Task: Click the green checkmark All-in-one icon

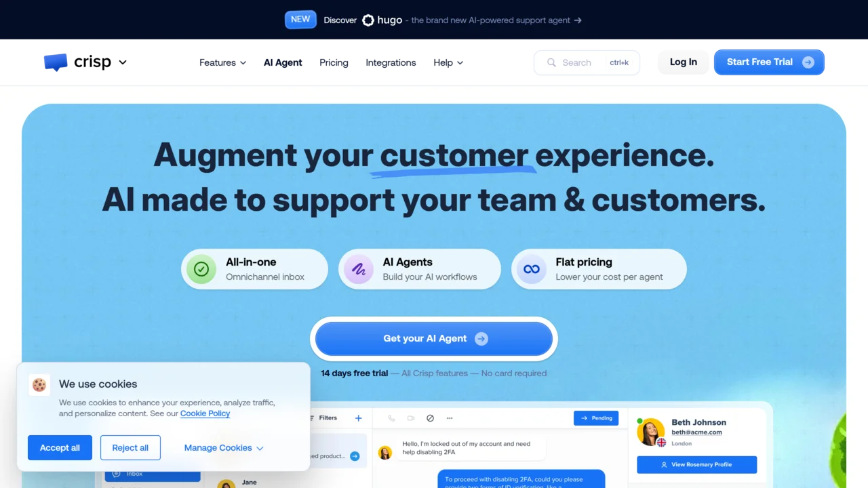Action: (x=201, y=269)
